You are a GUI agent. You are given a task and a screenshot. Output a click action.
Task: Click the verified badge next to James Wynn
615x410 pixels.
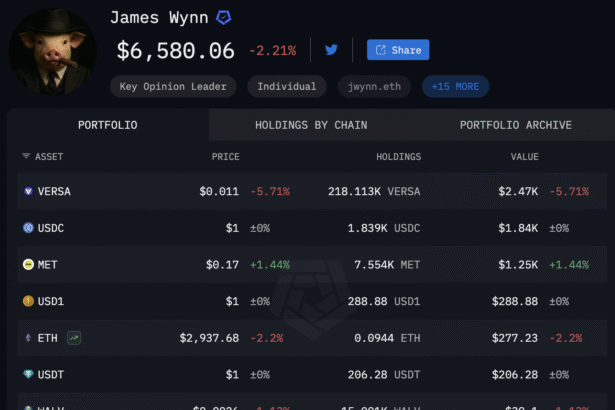pos(225,18)
